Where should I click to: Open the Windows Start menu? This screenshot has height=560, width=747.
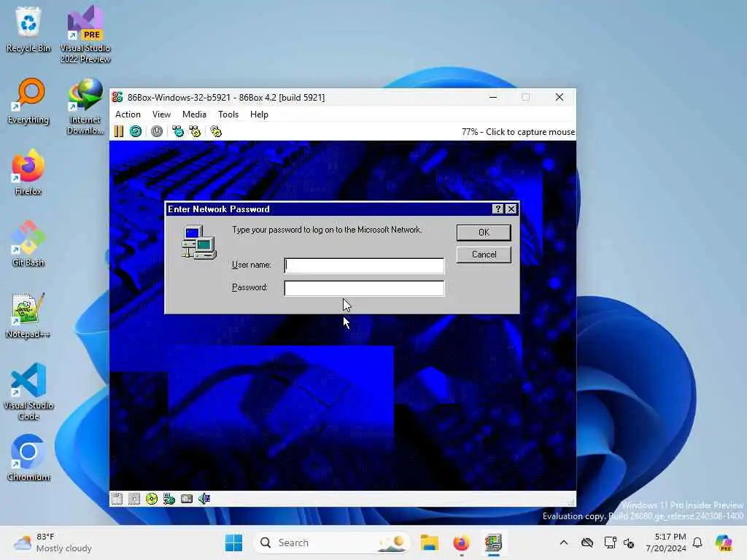pos(233,542)
